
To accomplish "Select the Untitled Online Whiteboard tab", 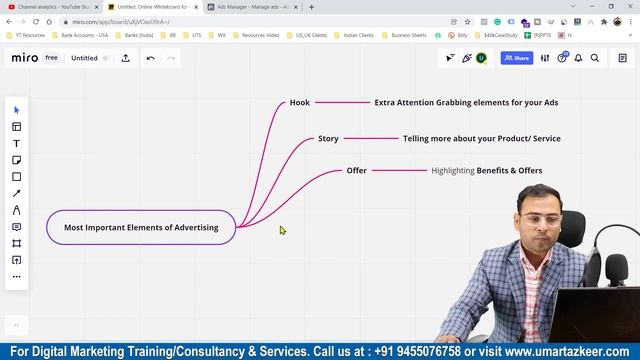I will coord(152,7).
